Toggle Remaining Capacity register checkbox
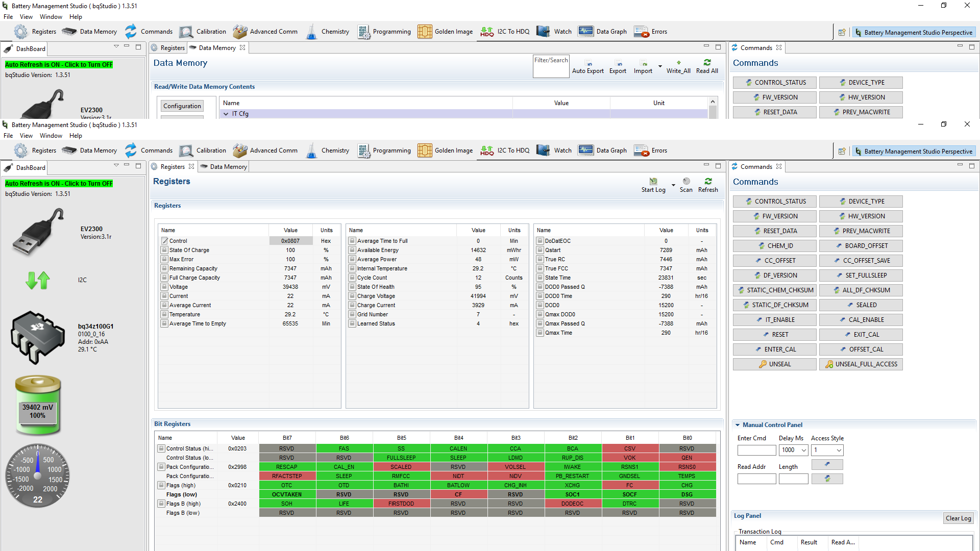This screenshot has width=980, height=551. [x=164, y=268]
